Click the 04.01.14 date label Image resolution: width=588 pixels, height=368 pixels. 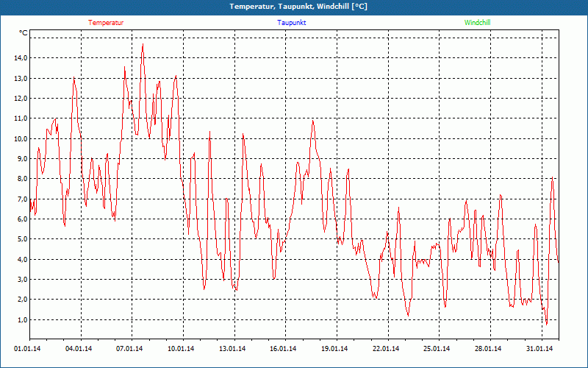click(79, 349)
